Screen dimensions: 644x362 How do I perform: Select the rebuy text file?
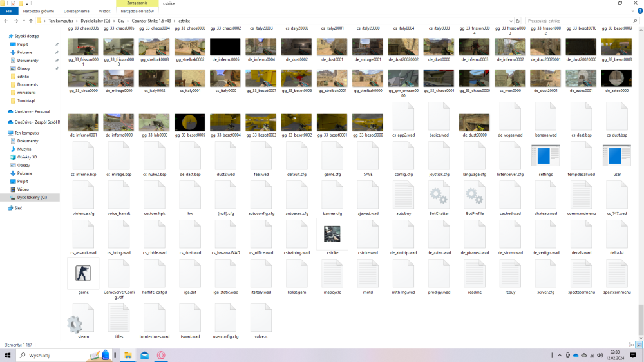point(510,274)
